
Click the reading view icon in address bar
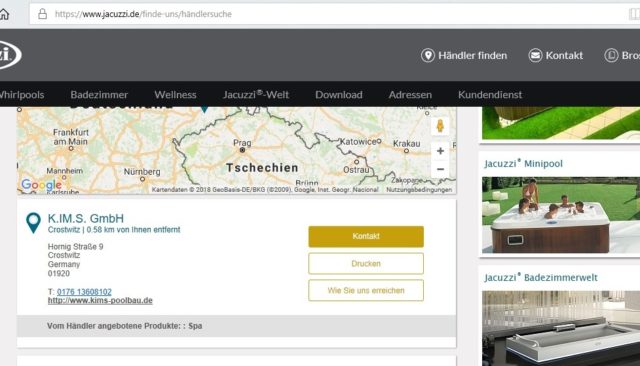tap(634, 14)
